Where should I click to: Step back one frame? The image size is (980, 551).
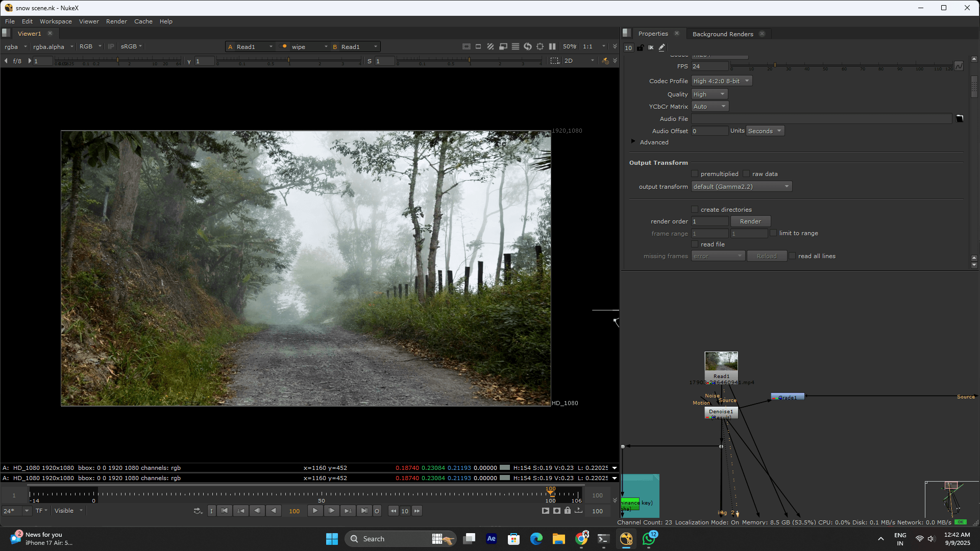pyautogui.click(x=257, y=511)
